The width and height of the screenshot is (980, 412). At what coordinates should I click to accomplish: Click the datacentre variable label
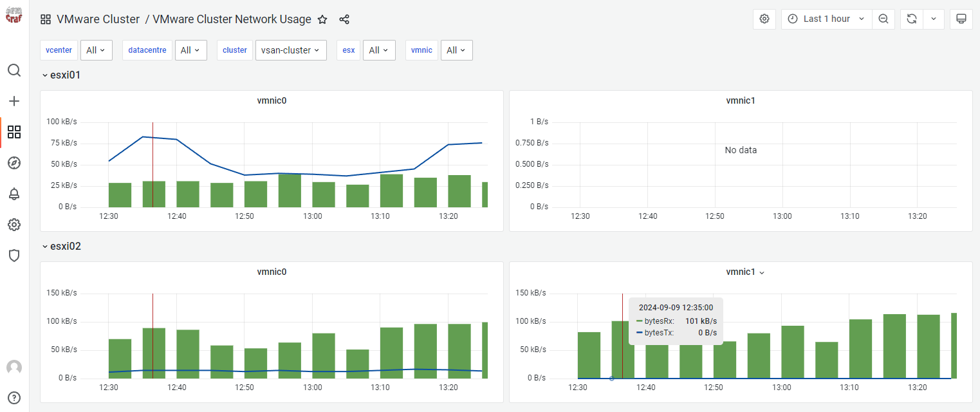147,50
